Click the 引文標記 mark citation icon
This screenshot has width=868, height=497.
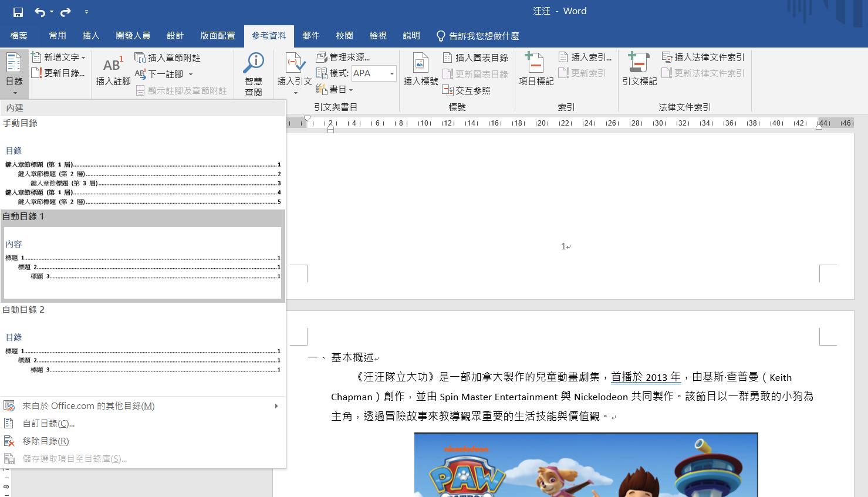click(640, 70)
